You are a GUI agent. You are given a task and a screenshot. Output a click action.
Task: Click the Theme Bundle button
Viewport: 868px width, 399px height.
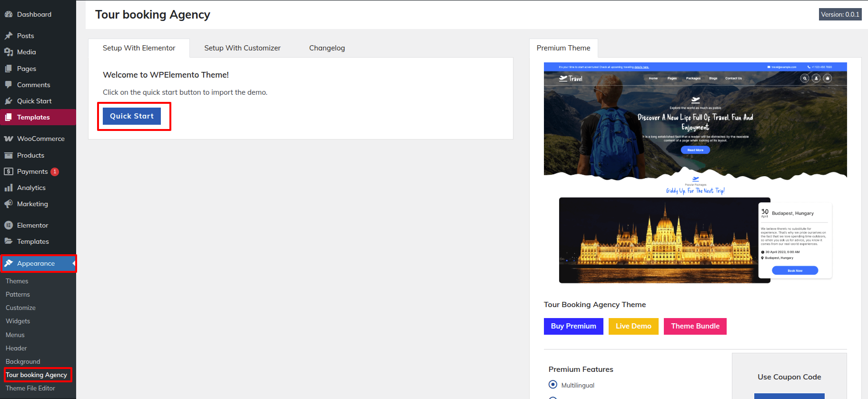(695, 326)
